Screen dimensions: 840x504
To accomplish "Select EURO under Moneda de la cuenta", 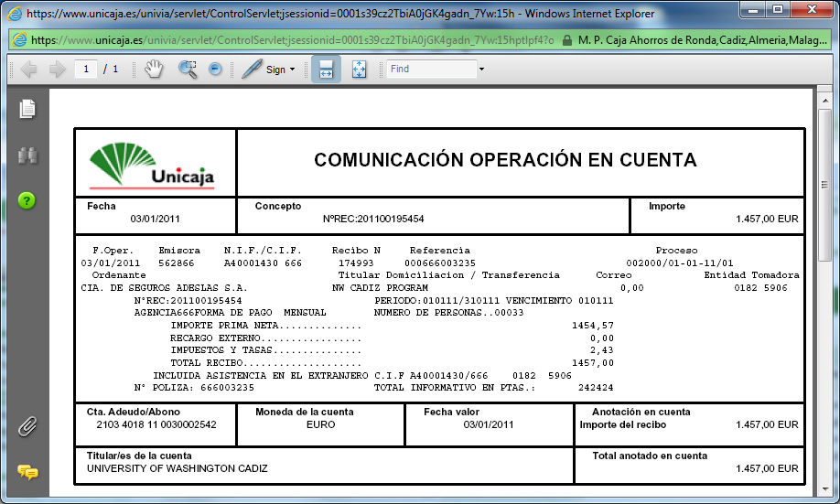I will (321, 424).
